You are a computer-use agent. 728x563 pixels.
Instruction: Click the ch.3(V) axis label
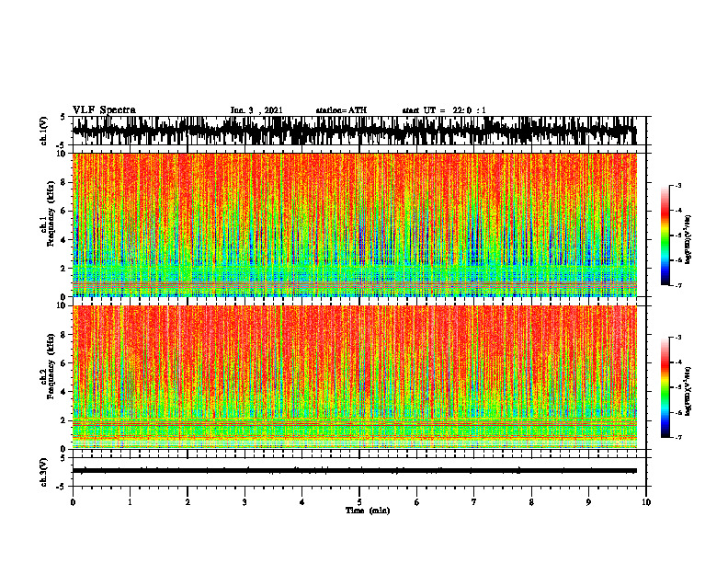pos(44,472)
